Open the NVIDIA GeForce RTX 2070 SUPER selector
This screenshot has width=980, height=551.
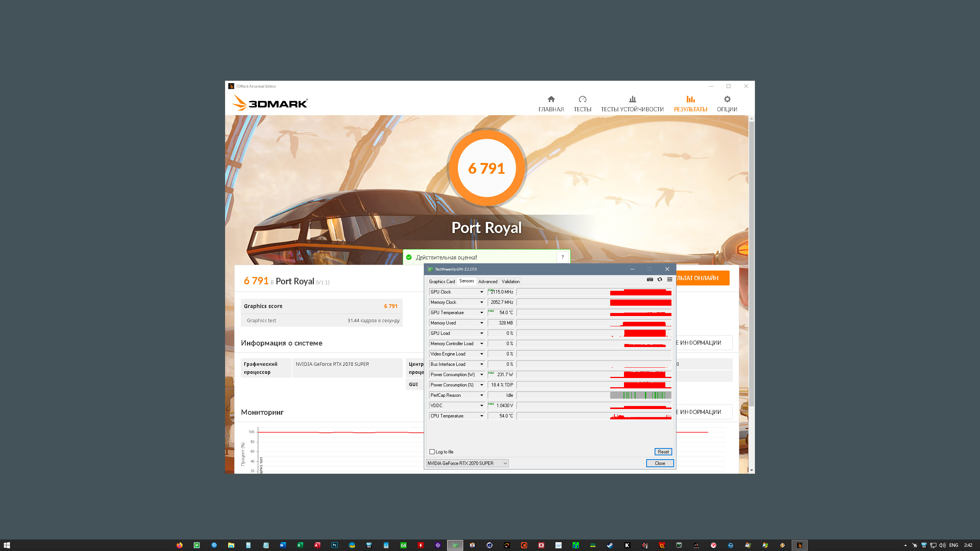coord(467,463)
